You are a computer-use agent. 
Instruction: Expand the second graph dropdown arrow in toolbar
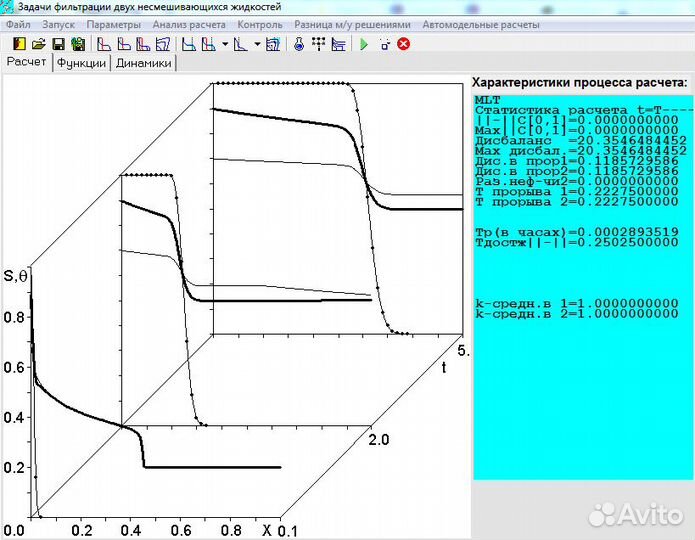258,44
